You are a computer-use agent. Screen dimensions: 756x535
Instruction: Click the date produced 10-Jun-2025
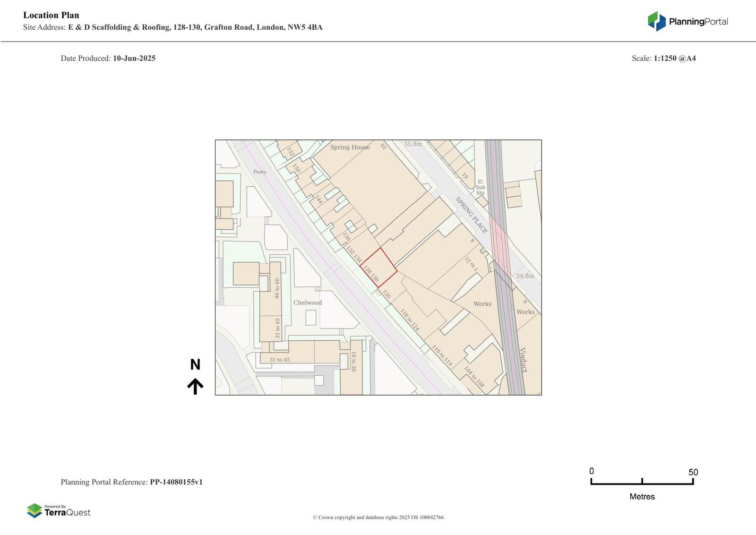pos(134,58)
